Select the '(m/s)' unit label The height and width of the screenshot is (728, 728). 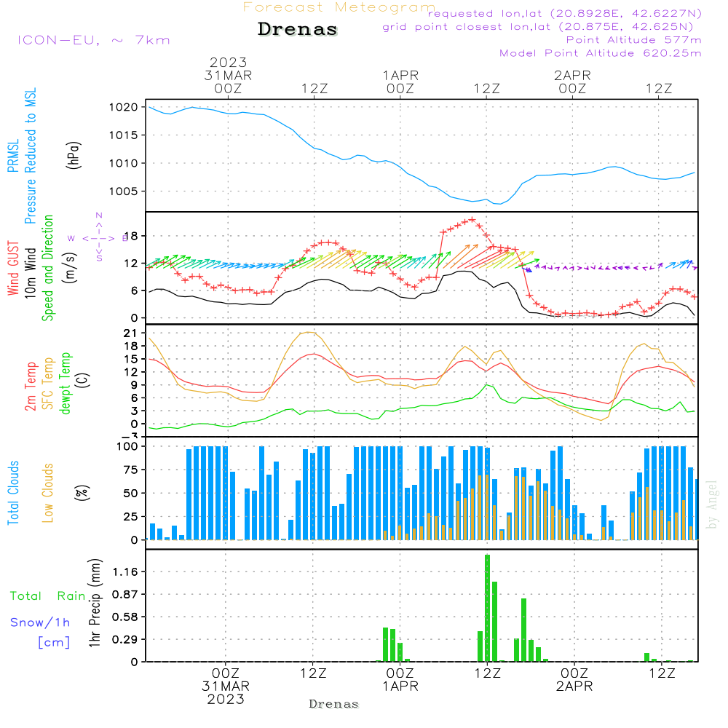pyautogui.click(x=70, y=268)
